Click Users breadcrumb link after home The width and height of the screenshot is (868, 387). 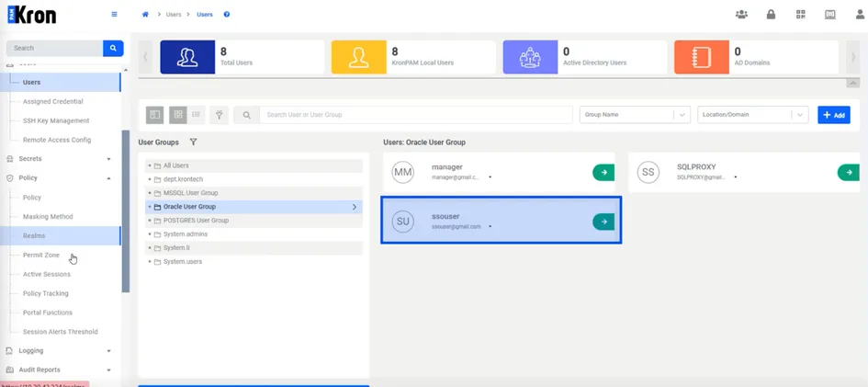click(x=174, y=15)
